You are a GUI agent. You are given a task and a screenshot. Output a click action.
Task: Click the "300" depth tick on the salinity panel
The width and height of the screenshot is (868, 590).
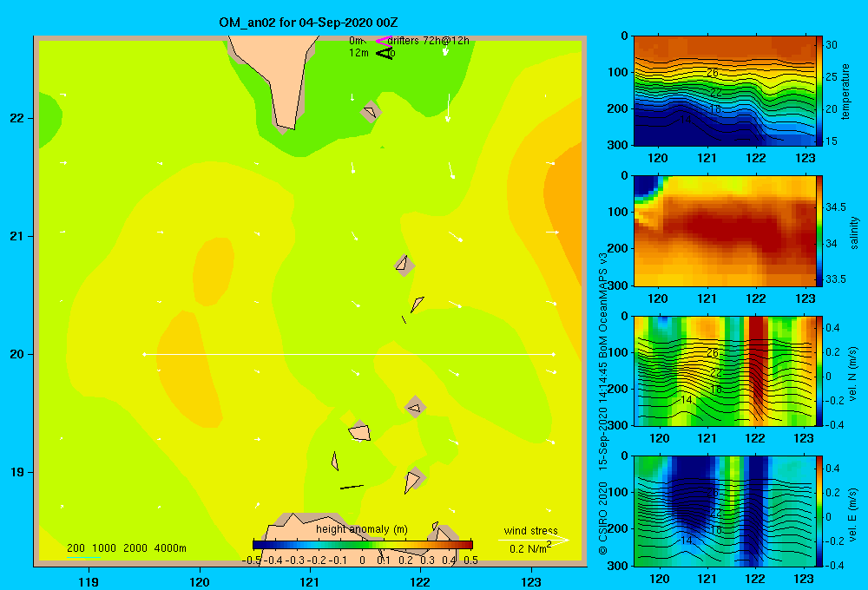tap(617, 285)
